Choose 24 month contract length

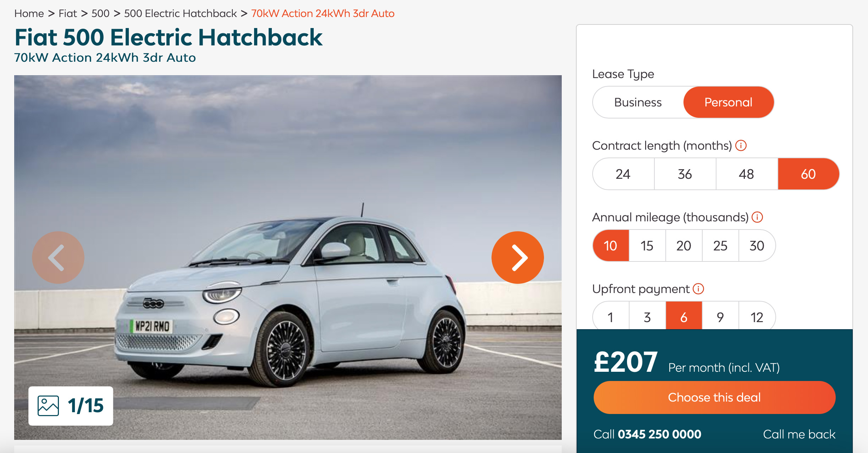[x=623, y=174]
